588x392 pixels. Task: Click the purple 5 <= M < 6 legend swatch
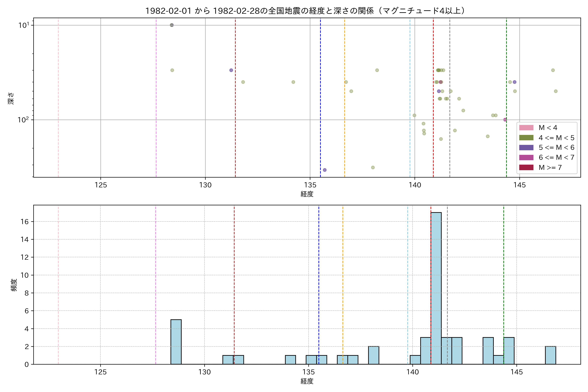coord(526,147)
